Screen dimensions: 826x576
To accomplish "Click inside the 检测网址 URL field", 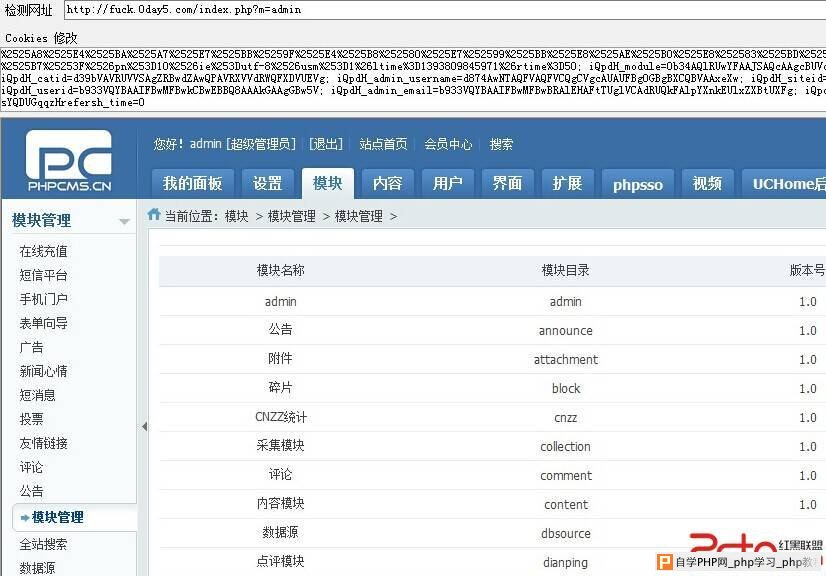I will [x=445, y=10].
